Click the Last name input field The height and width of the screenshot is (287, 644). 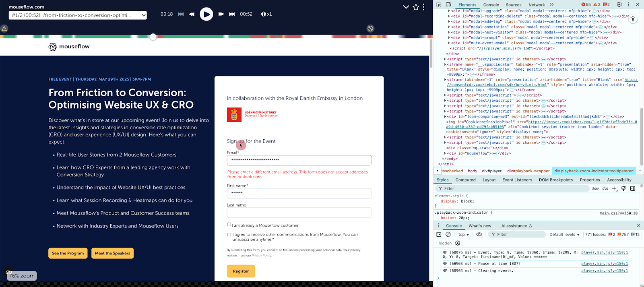[x=299, y=213]
